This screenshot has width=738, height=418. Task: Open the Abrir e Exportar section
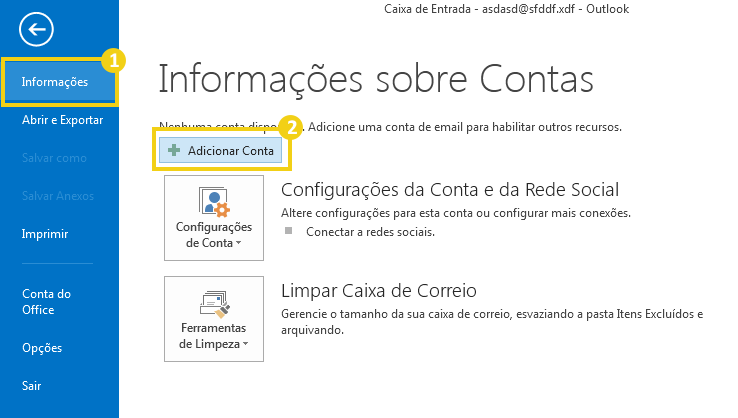click(x=62, y=120)
